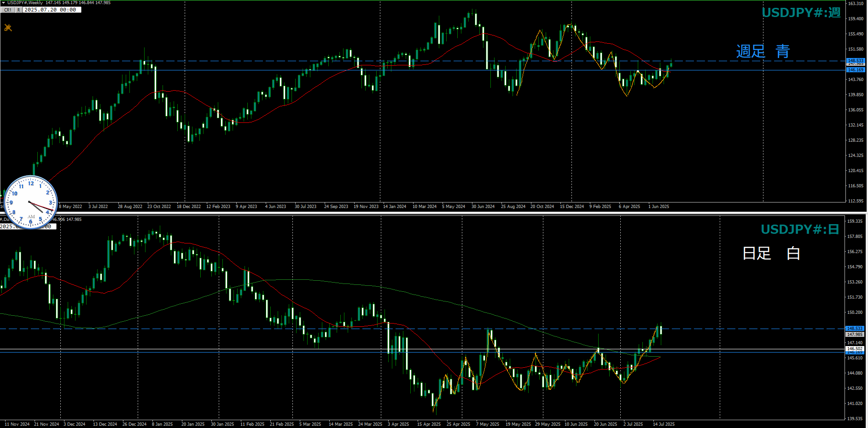Click the CR1 button on weekly chart
Screen dimensions: 868x428
pyautogui.click(x=8, y=10)
